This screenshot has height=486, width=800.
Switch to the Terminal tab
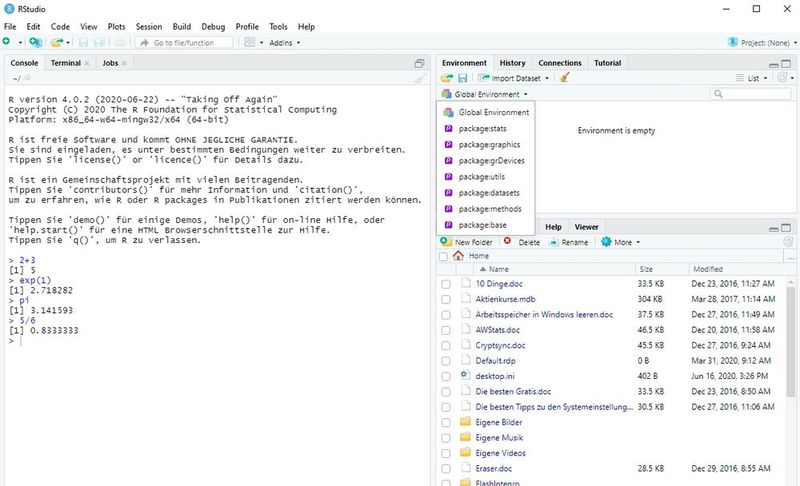[x=65, y=63]
